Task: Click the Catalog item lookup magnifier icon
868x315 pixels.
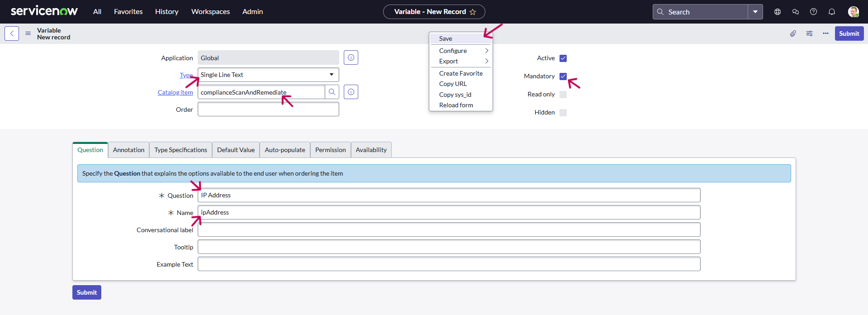Action: (x=332, y=92)
